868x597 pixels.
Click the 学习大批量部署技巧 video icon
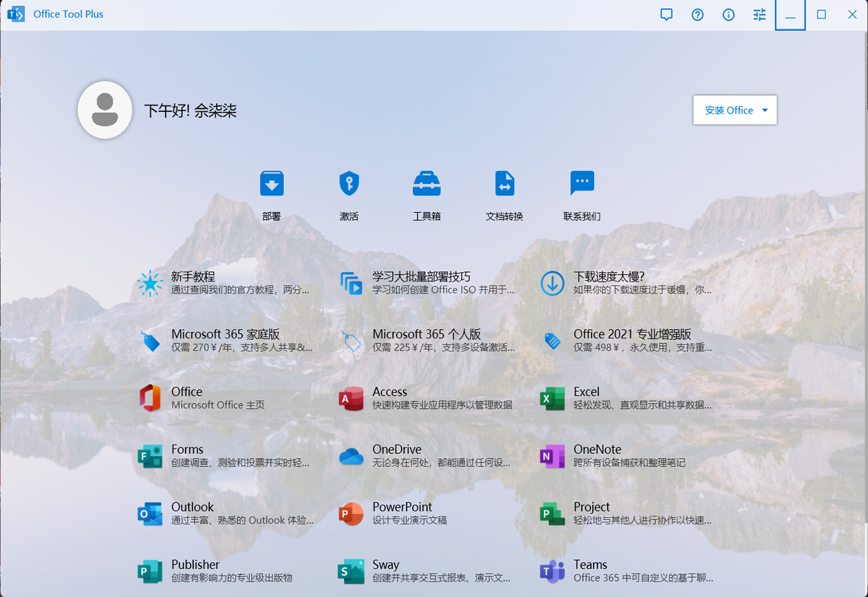tap(351, 283)
